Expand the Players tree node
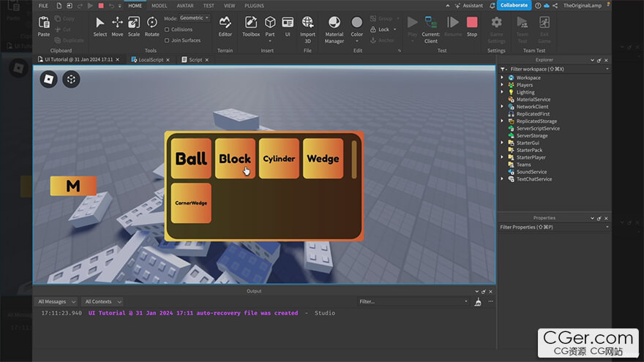Screen dimensions: 644x362 point(502,85)
